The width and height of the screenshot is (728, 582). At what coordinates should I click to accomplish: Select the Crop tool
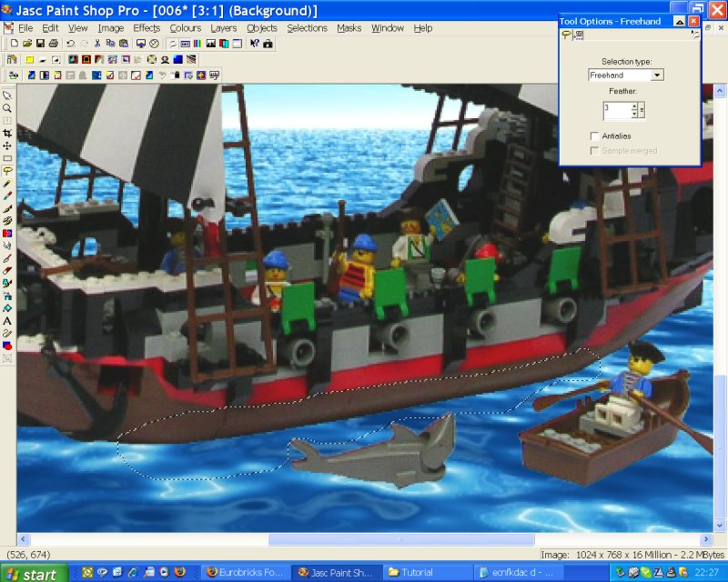pos(7,133)
